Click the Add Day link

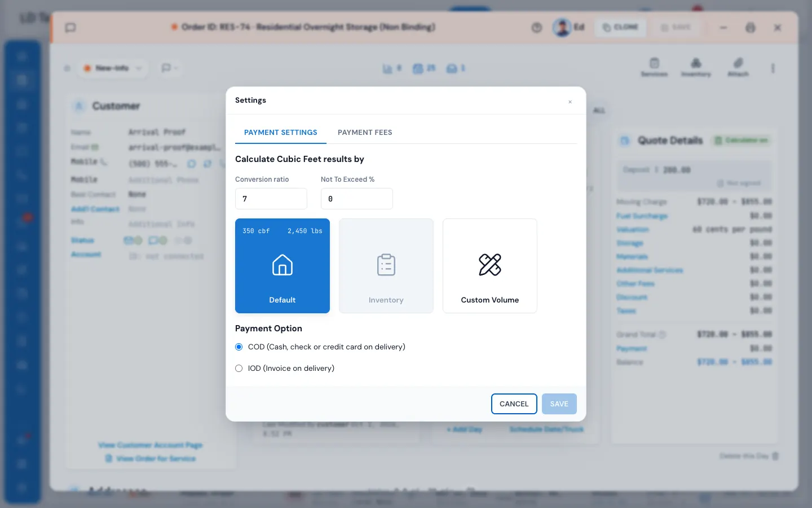[x=465, y=430]
